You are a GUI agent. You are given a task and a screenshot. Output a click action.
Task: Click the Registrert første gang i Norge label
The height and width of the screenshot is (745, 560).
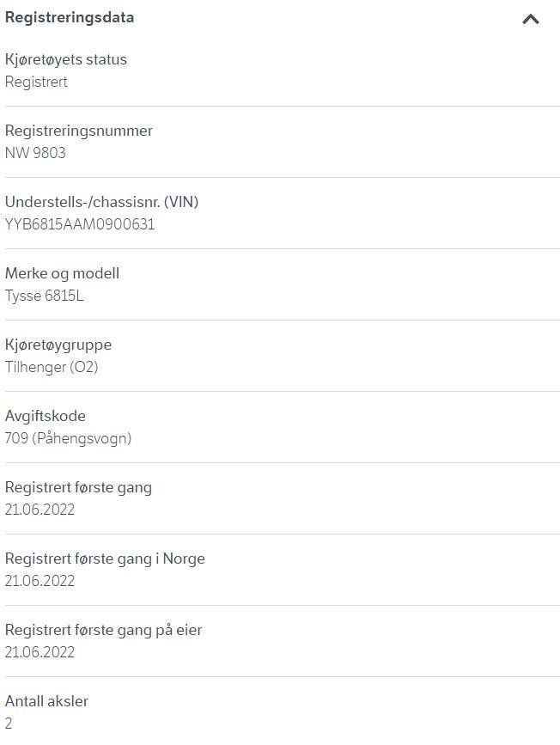(x=105, y=559)
